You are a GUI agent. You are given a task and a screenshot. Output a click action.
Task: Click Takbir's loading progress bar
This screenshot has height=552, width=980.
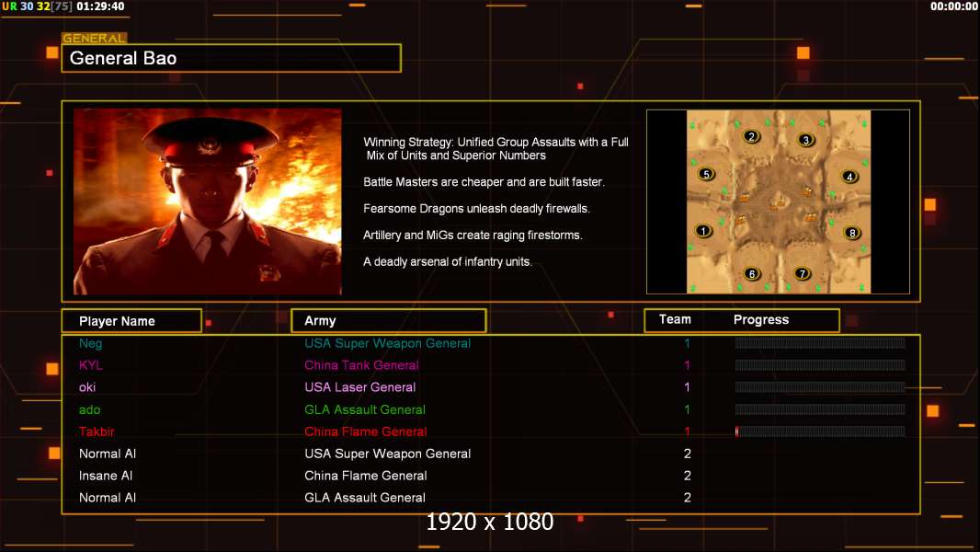[820, 431]
